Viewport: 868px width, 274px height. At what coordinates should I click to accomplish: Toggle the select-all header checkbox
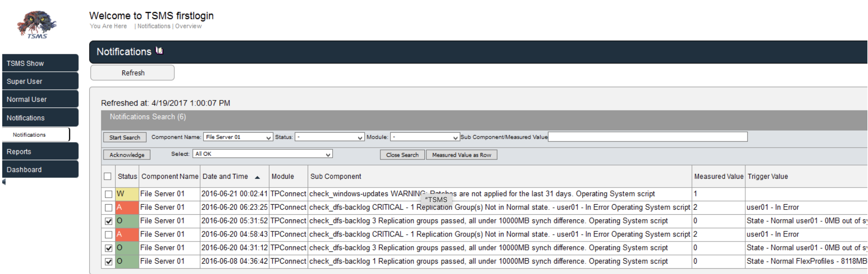tap(108, 176)
